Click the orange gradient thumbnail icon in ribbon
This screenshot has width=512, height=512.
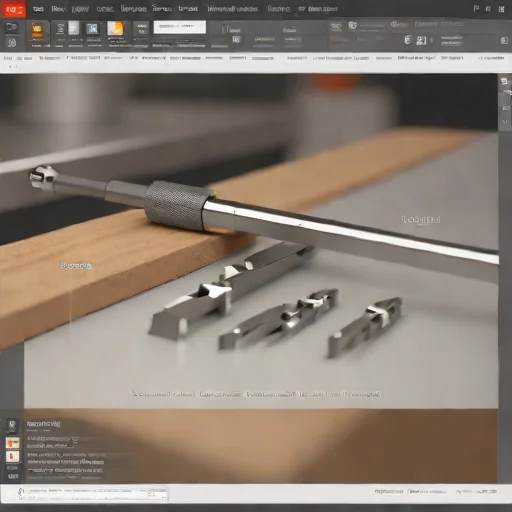pos(115,28)
